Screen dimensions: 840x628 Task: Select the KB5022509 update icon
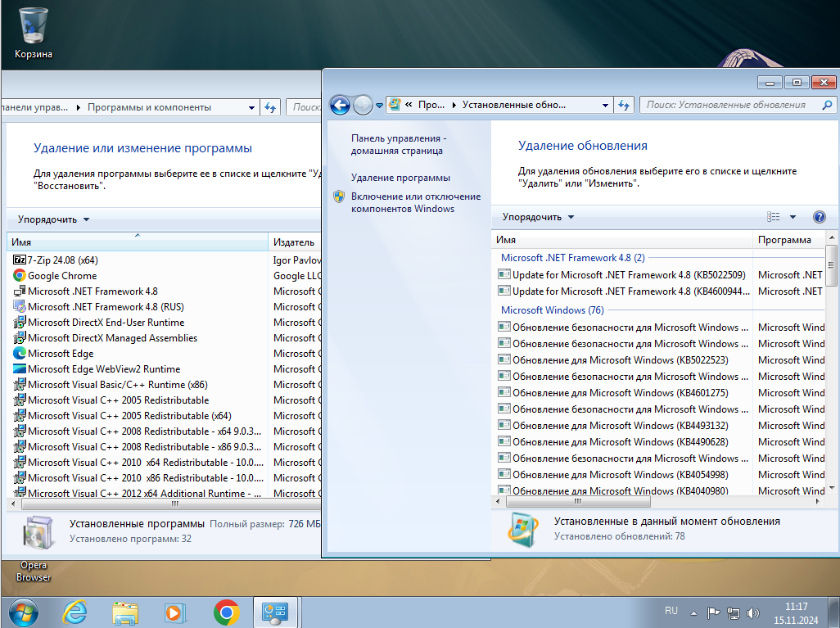click(504, 274)
